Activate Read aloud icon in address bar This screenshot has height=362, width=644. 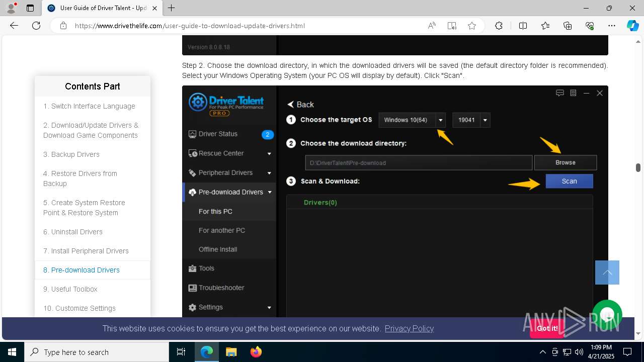pyautogui.click(x=432, y=26)
